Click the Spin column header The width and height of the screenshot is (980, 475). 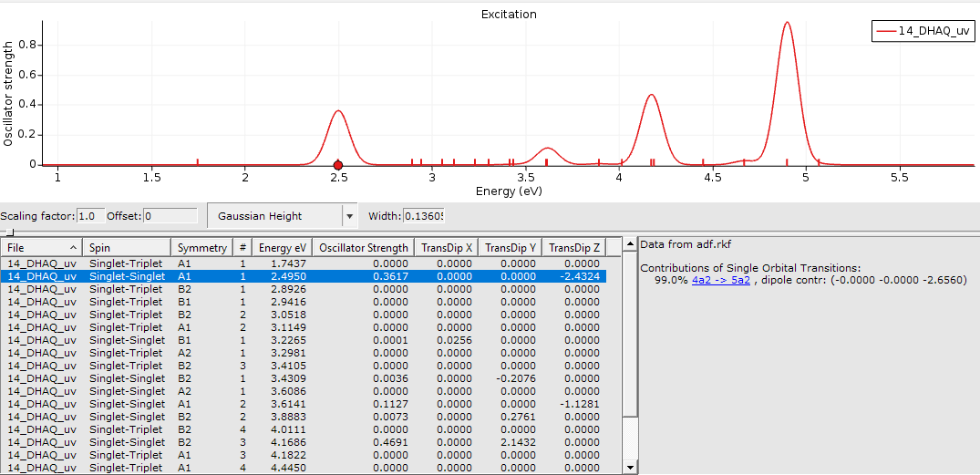127,248
